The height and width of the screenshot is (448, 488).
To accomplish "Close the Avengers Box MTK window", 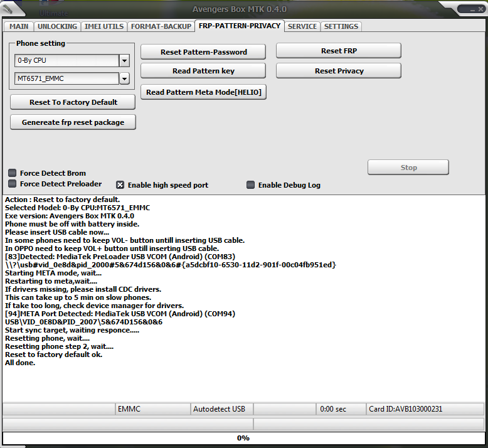I will tap(480, 9).
